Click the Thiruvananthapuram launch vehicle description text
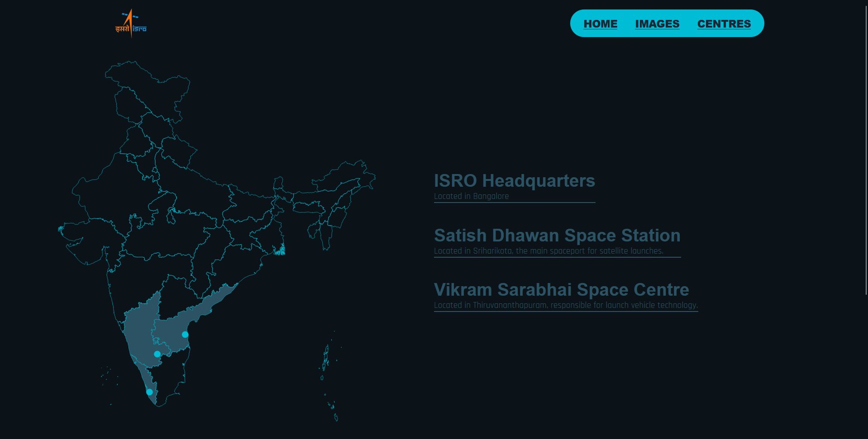Screen dimensions: 868x439 pos(566,305)
